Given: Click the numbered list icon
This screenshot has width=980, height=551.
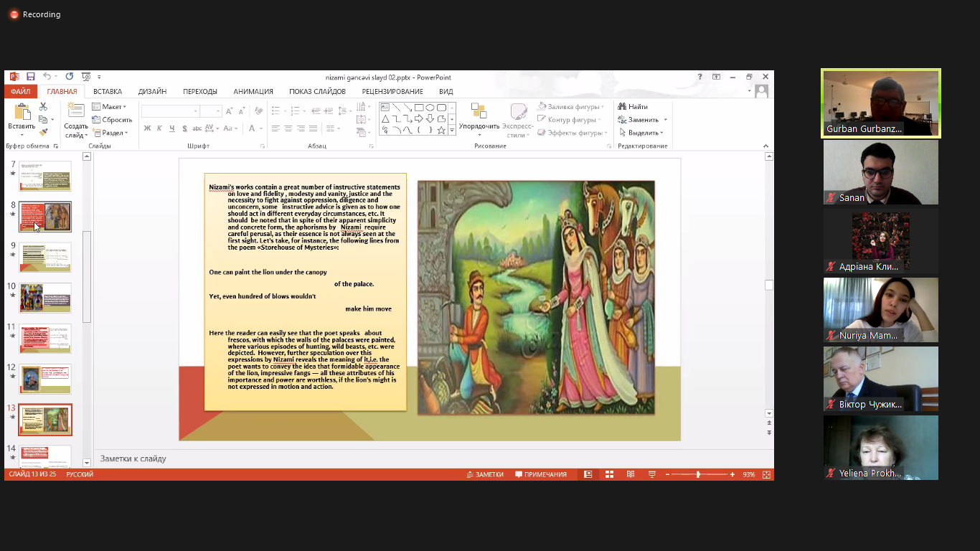Looking at the screenshot, I should click(296, 110).
